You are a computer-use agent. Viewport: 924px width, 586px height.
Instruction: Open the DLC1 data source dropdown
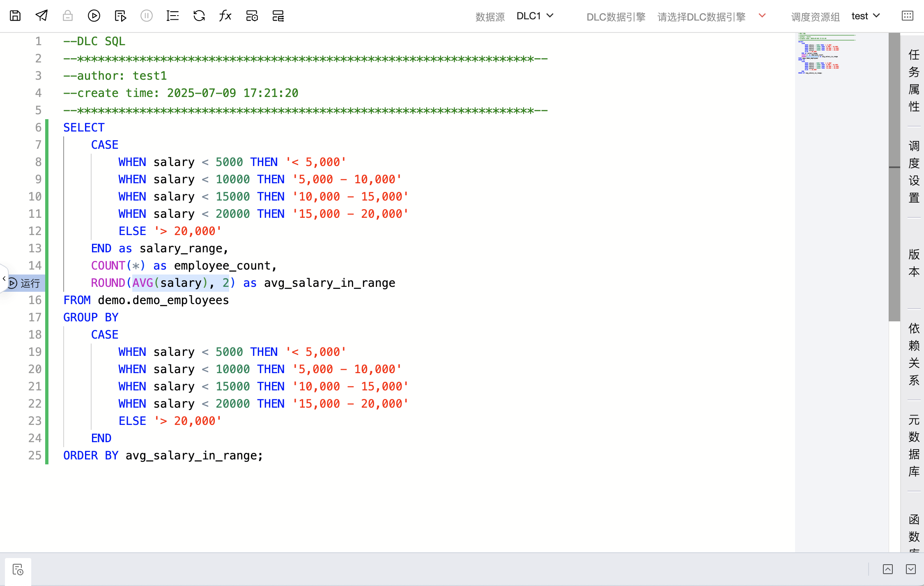[x=535, y=16]
